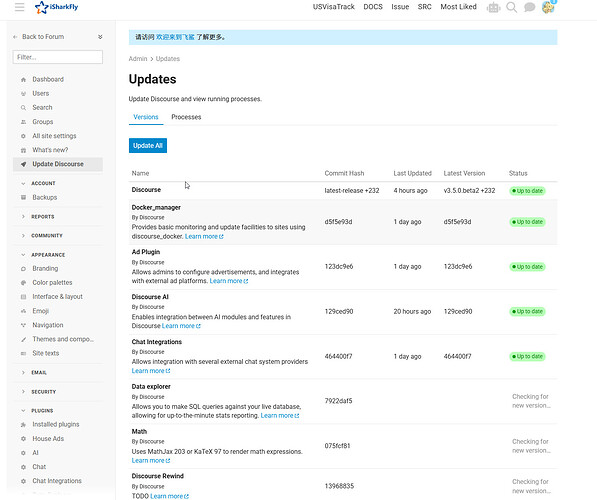Open Docker_manager Learn more link
Image resolution: width=597 pixels, height=500 pixels.
(204, 236)
